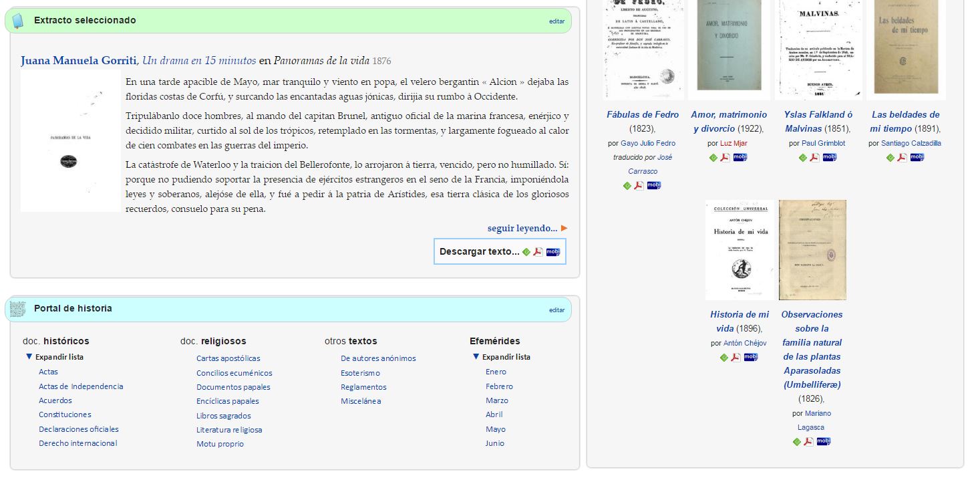The image size is (980, 484).
Task: Edit the Extracto seleccionado section
Action: pos(556,21)
